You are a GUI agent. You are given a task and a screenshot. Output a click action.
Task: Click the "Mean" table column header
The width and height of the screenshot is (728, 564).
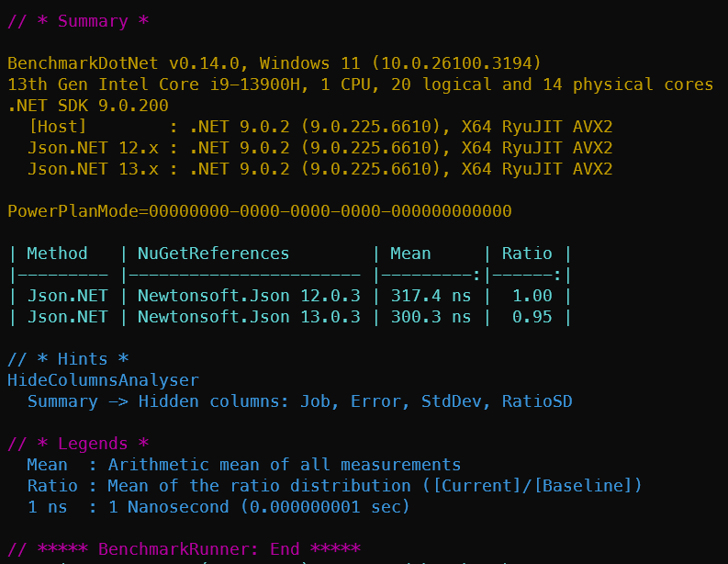(410, 254)
